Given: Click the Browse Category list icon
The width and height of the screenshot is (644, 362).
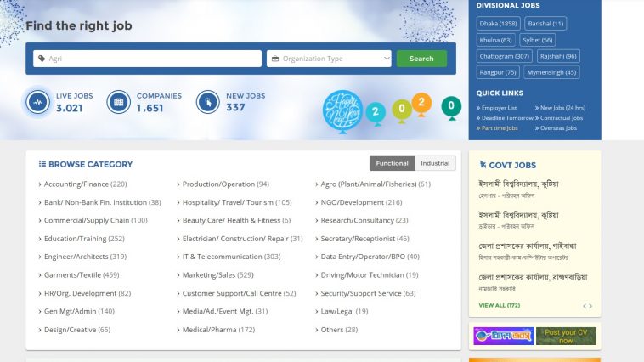Looking at the screenshot, I should (42, 164).
